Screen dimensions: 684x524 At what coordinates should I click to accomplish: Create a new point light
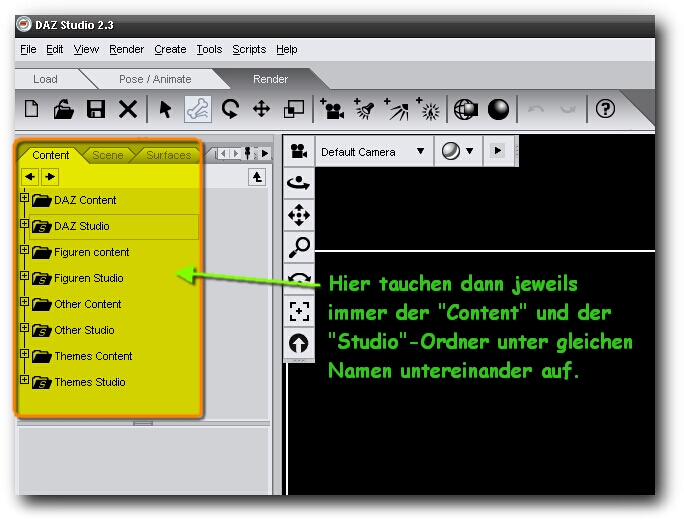click(428, 109)
